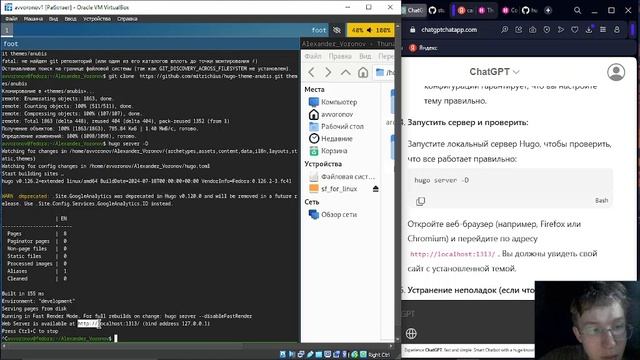The width and height of the screenshot is (640, 360).
Task: Click the browser profile icon in the toolbar
Action: (617, 30)
